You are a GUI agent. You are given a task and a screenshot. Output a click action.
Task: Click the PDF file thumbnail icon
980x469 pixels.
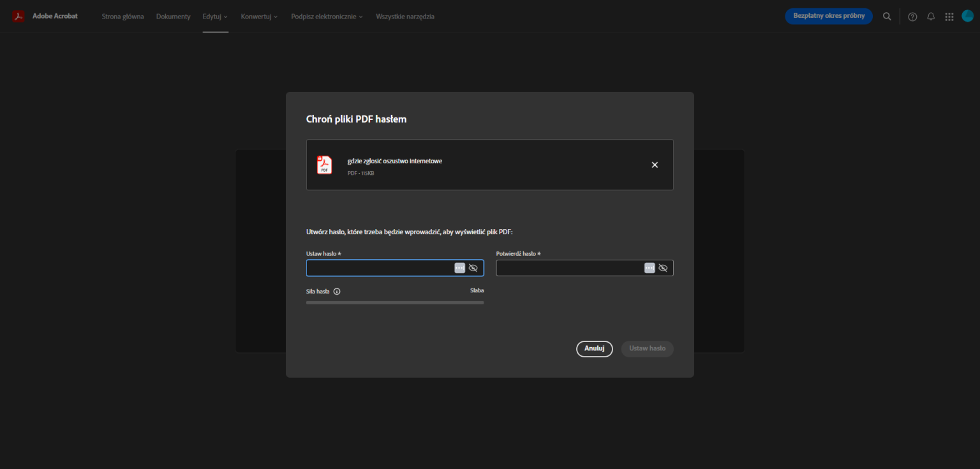coord(324,164)
